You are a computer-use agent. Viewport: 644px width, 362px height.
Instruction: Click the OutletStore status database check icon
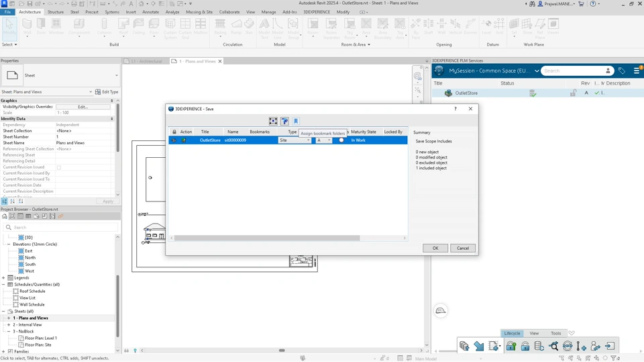tap(533, 93)
